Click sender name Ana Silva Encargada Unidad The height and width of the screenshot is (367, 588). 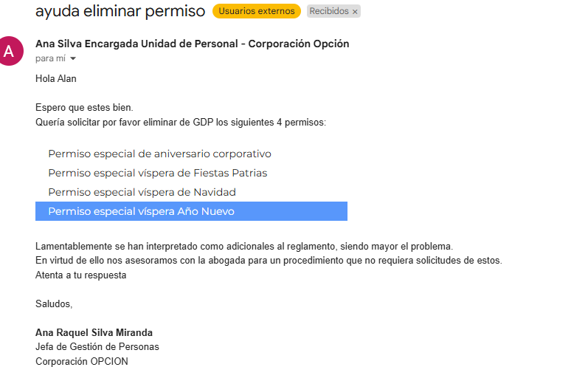[192, 44]
